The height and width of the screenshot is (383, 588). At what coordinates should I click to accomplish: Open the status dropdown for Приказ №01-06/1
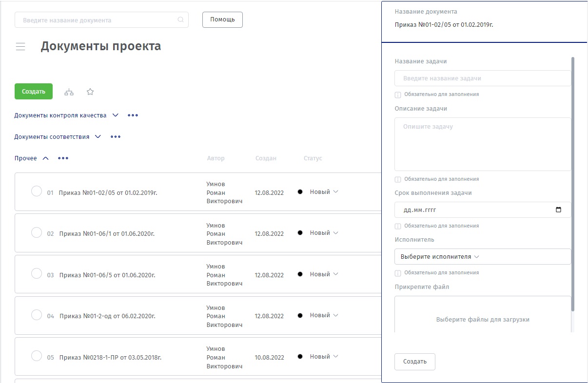coord(324,233)
